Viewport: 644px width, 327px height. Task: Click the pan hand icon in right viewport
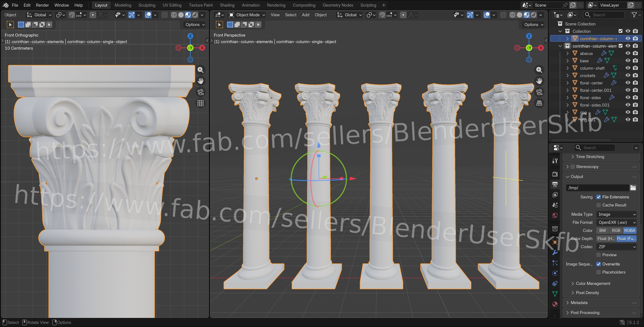point(539,81)
